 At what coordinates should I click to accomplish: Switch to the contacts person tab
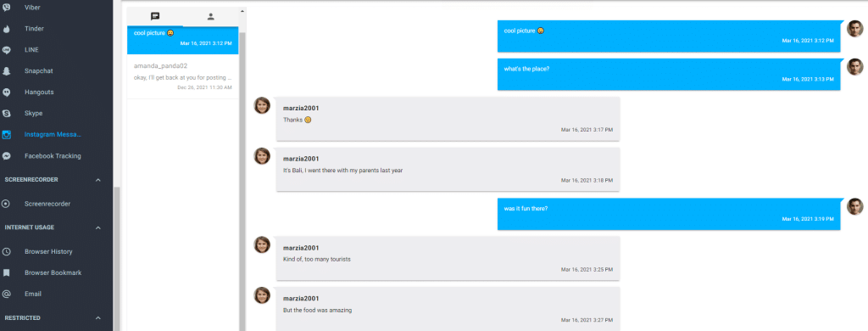coord(211,17)
